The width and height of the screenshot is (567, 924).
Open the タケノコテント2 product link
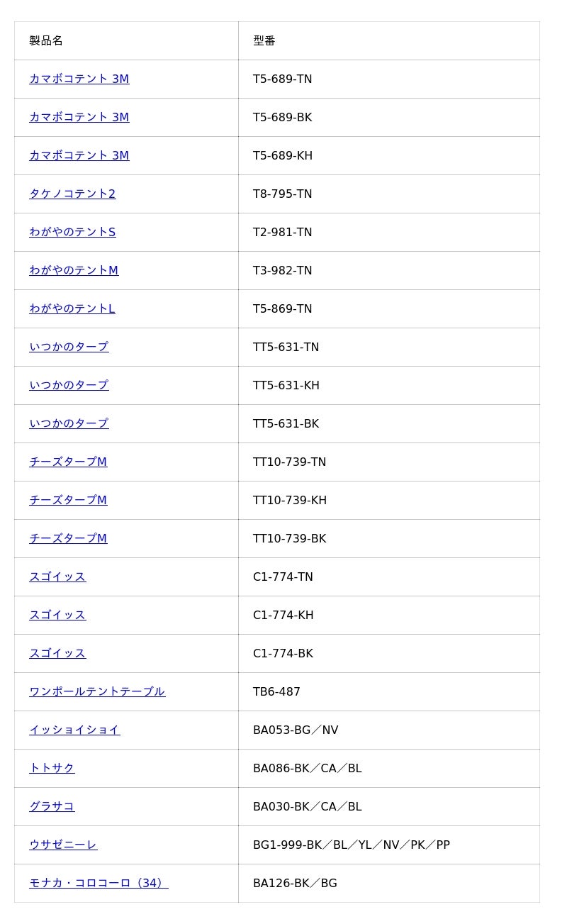[72, 194]
